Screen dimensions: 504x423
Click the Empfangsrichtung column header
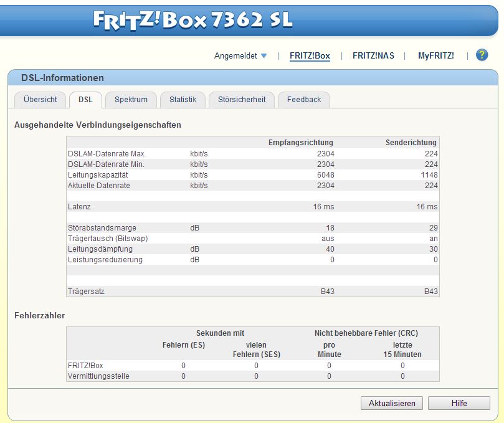click(x=300, y=143)
